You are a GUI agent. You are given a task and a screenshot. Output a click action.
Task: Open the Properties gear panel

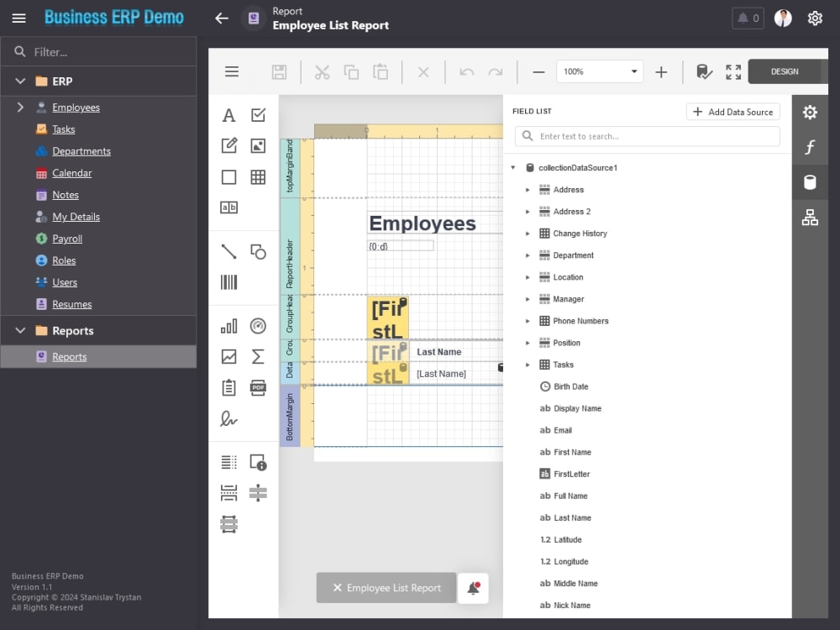[x=810, y=112]
